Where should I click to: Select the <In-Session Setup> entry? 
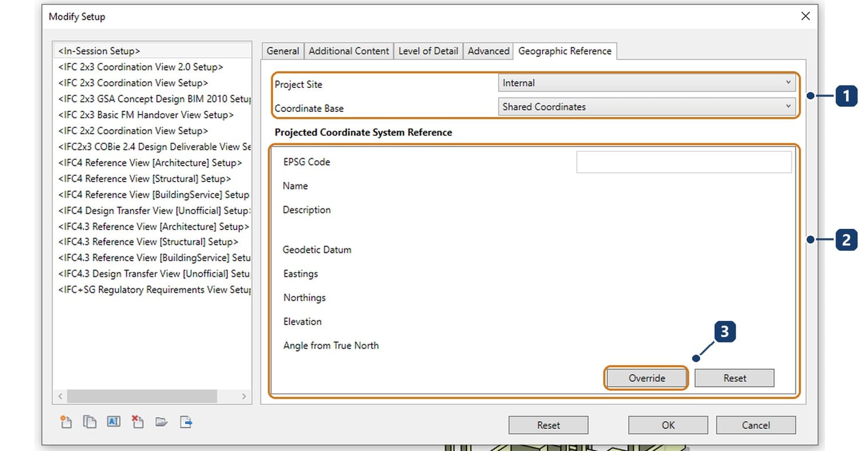152,51
